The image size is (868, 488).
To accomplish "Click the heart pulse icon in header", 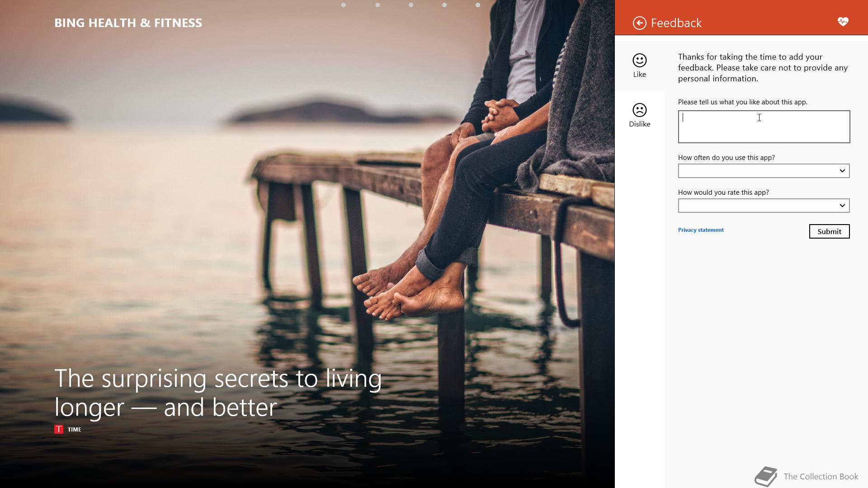I will click(843, 22).
